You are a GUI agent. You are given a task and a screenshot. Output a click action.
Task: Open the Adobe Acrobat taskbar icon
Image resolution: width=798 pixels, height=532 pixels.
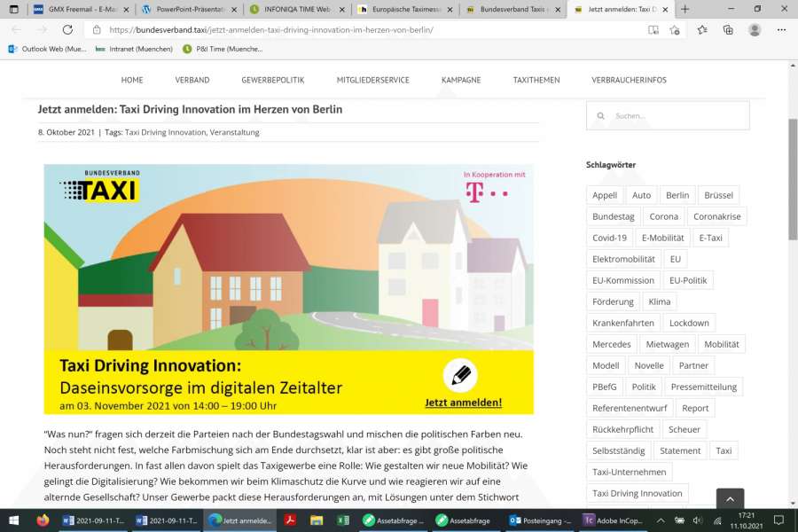291,520
